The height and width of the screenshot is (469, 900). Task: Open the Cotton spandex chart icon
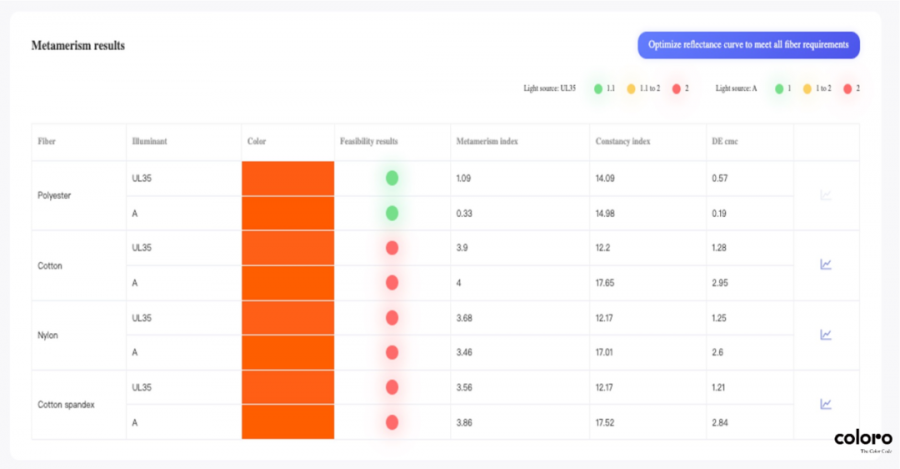coord(825,404)
